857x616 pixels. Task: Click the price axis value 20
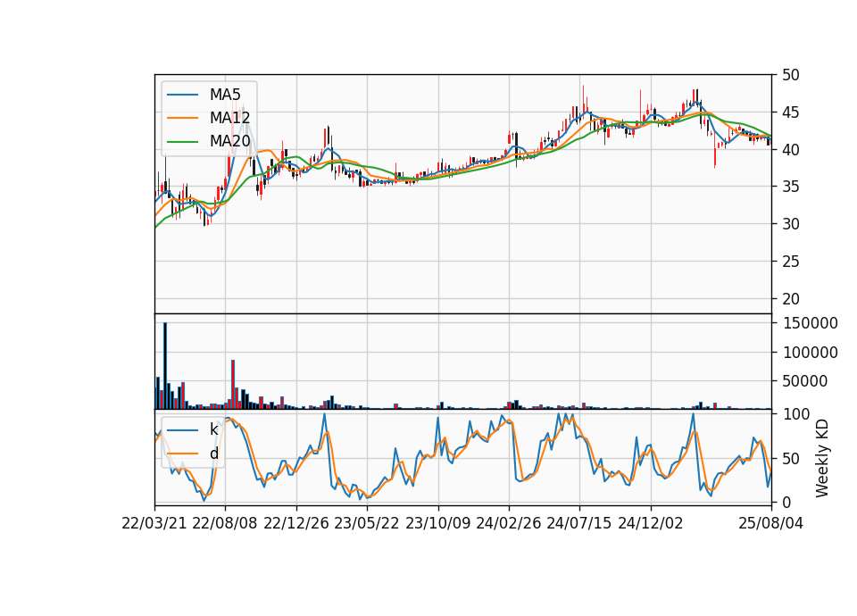coord(790,299)
